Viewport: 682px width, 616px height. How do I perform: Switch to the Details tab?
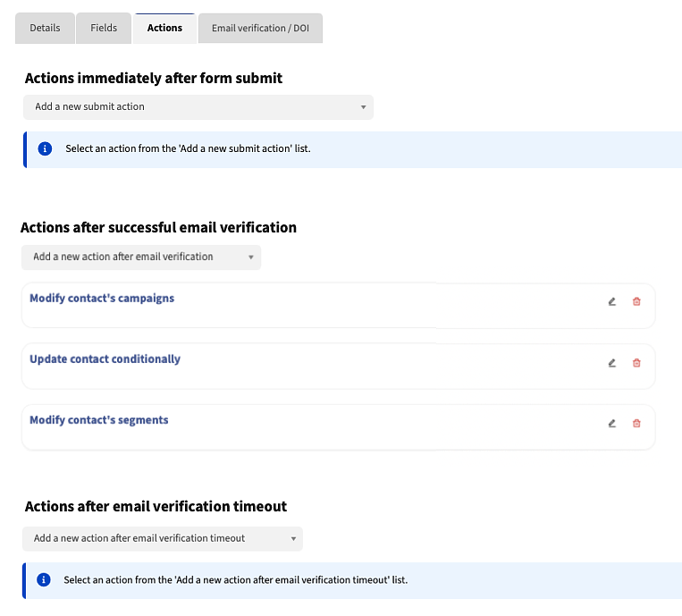point(45,29)
